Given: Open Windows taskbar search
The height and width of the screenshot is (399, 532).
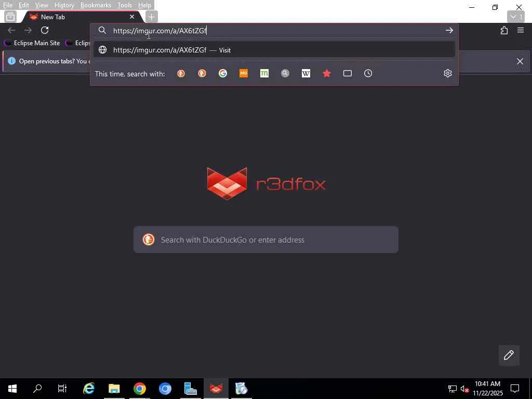Looking at the screenshot, I should (37, 389).
